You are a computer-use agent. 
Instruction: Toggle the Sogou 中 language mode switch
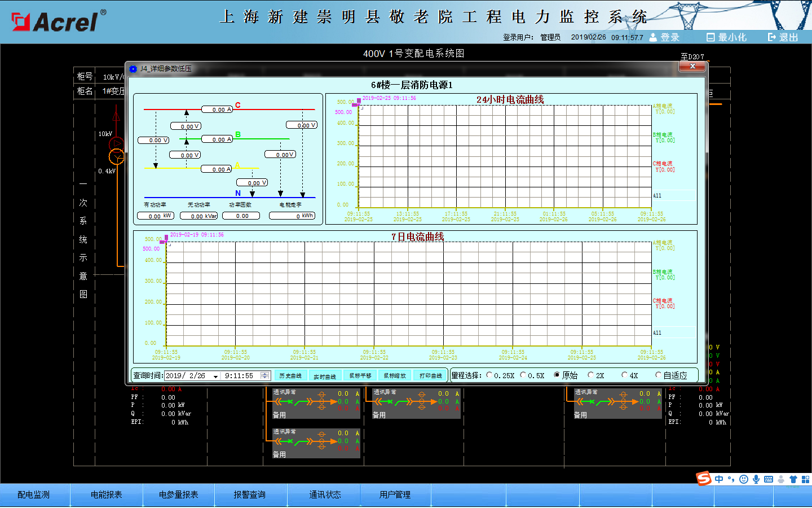click(x=719, y=479)
